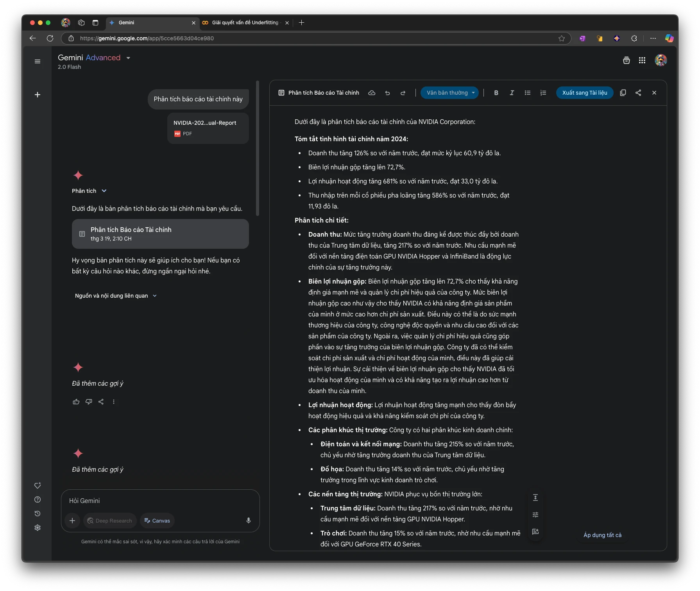Switch to Gemini browser tab

tap(152, 23)
